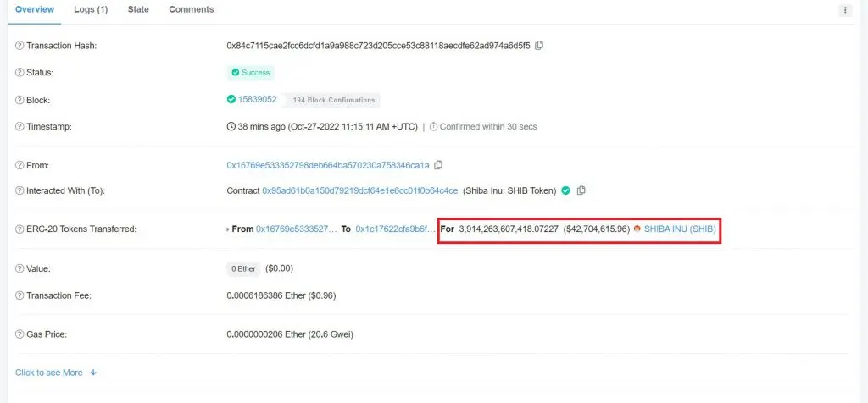Copy the From address using copy icon
Screen dimensions: 868x403
(438, 165)
